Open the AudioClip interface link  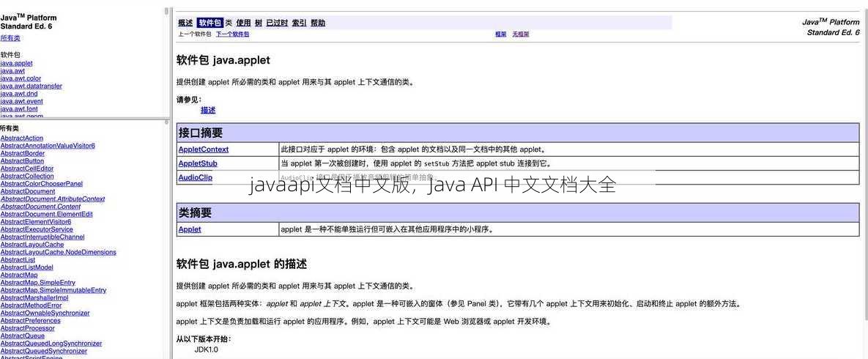click(195, 177)
